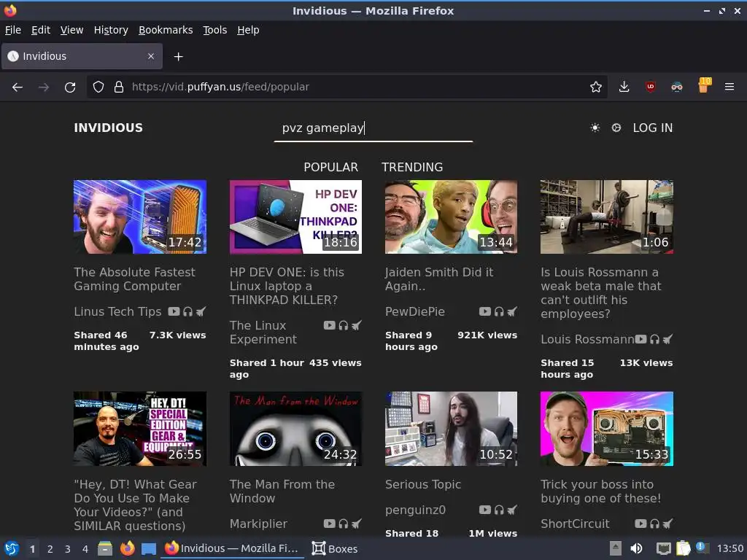This screenshot has height=560, width=747.
Task: Watch PewDiePie video on YouTube icon
Action: click(x=485, y=311)
